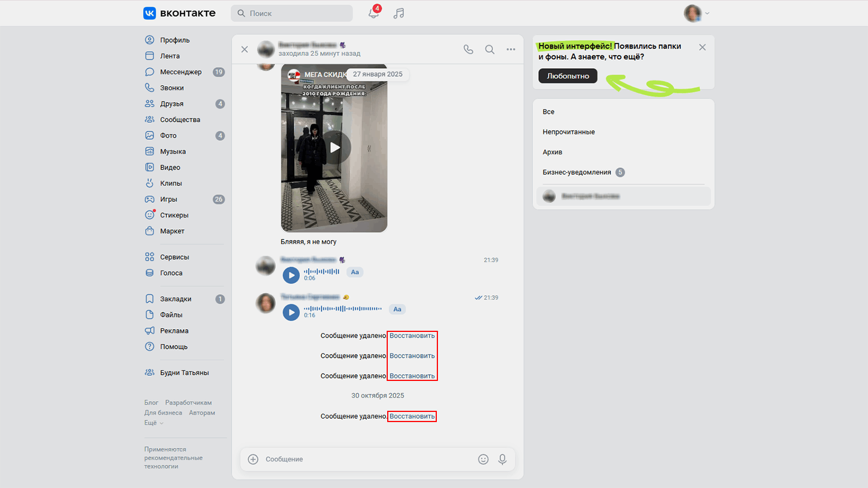Open Мессенджер in the left sidebar
Screen dimensions: 868x488
coord(180,72)
